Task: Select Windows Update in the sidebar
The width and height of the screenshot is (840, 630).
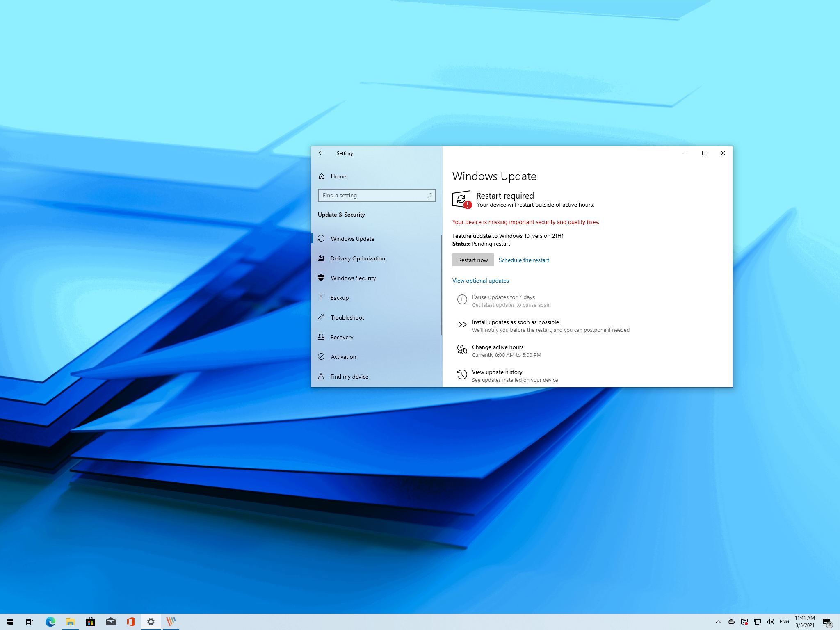Action: (352, 238)
